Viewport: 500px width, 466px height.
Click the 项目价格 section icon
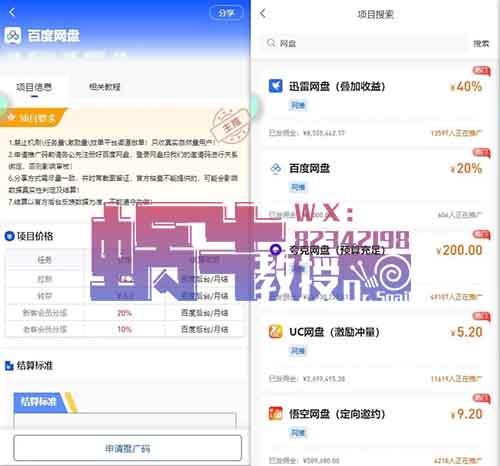click(x=9, y=236)
